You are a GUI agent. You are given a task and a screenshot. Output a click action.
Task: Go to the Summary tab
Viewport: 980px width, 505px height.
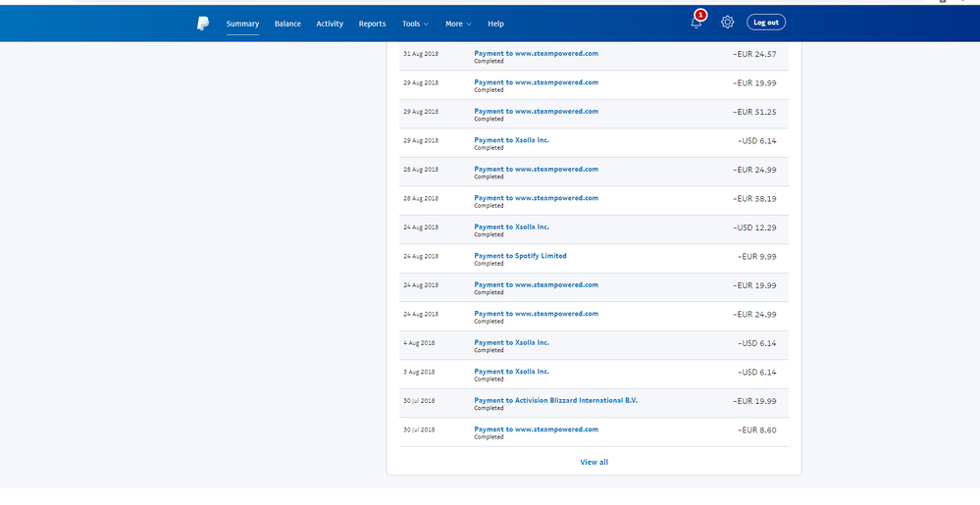pyautogui.click(x=242, y=24)
